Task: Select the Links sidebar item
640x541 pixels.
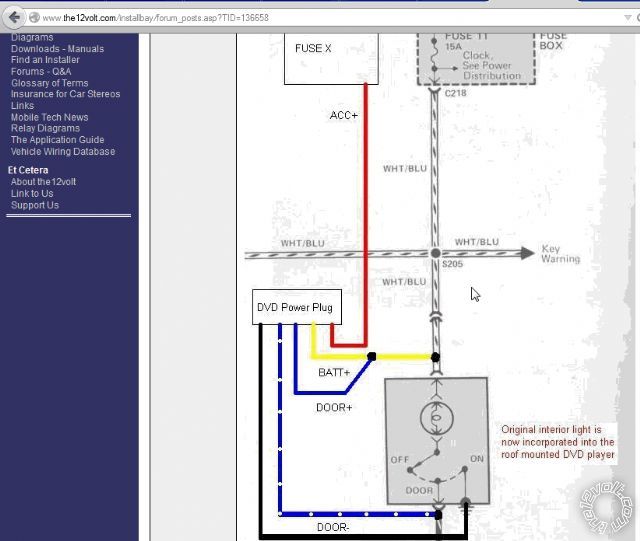Action: 22,106
